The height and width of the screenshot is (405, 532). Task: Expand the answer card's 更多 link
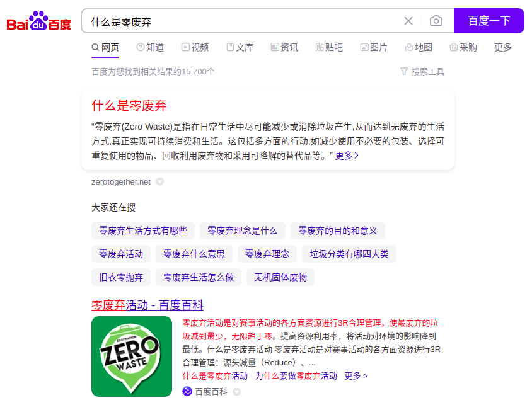coord(347,156)
